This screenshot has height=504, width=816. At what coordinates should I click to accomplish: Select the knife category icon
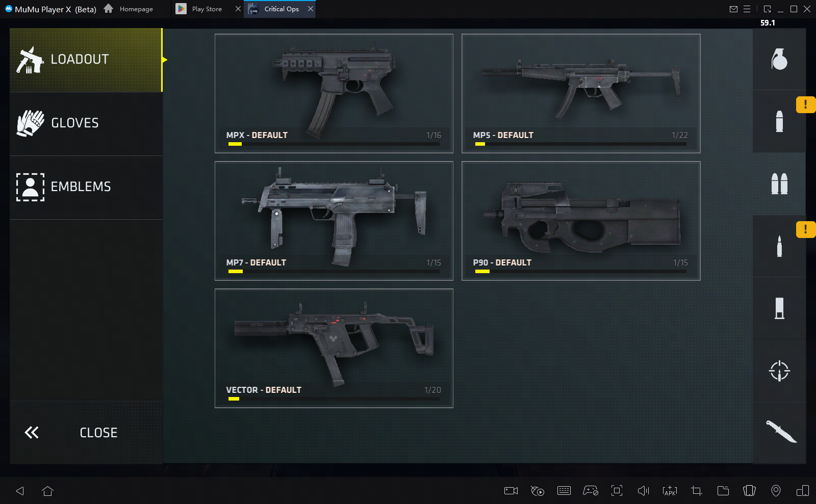(x=779, y=433)
